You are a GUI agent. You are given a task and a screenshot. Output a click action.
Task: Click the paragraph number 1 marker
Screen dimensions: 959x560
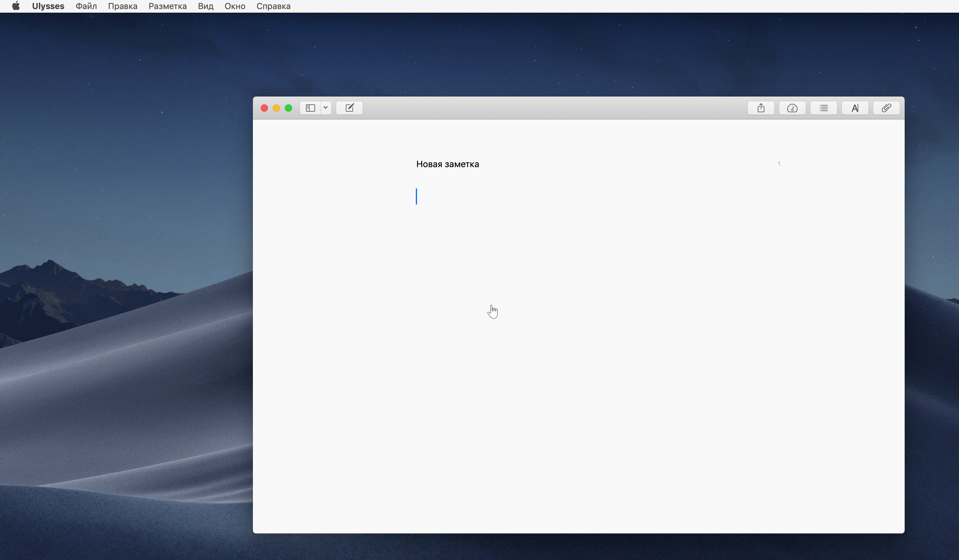point(779,164)
